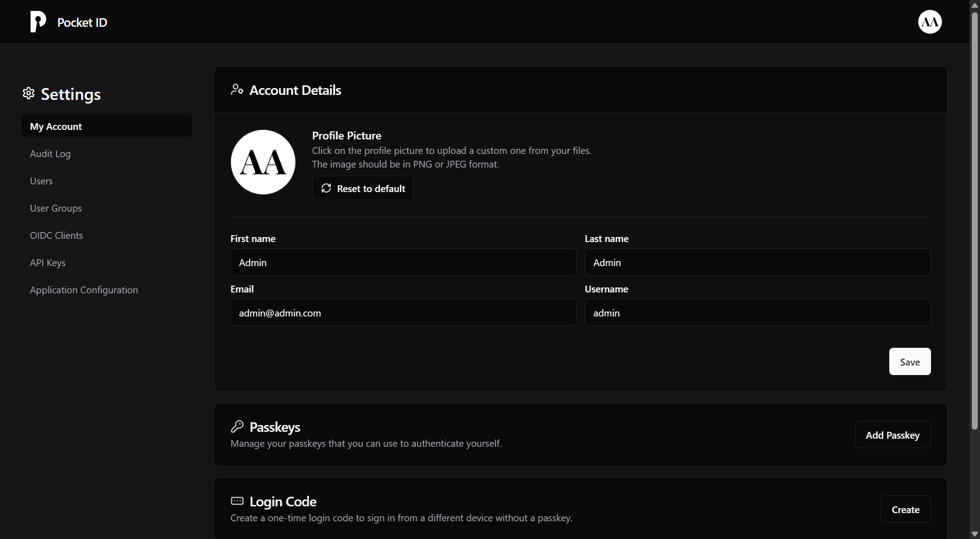The image size is (980, 539).
Task: Click the Email input field
Action: (x=402, y=312)
